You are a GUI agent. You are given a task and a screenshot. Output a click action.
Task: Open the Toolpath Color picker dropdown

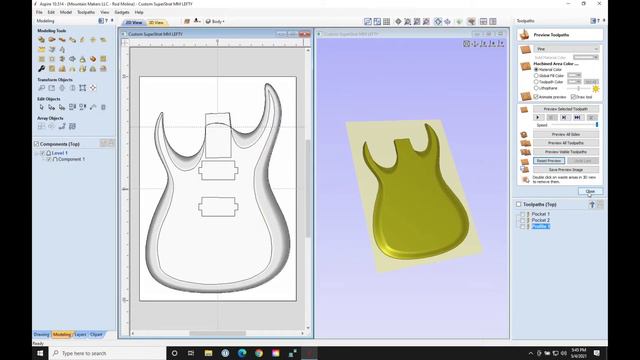tap(574, 82)
